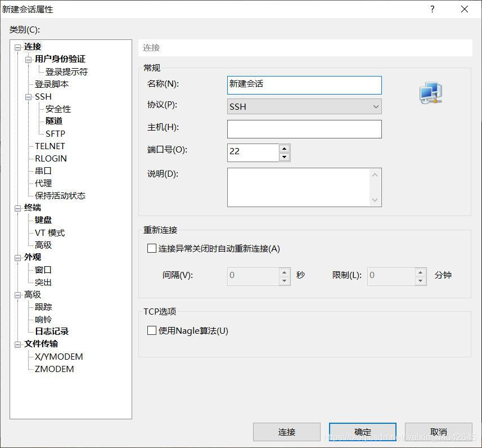Open the 登录脚本 category

[51, 84]
